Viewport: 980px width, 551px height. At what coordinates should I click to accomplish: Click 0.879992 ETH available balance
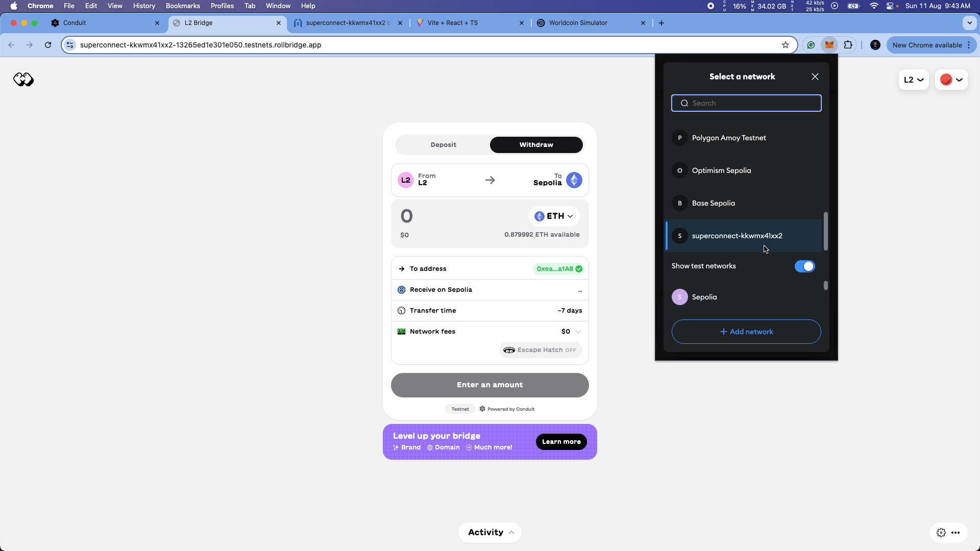542,235
